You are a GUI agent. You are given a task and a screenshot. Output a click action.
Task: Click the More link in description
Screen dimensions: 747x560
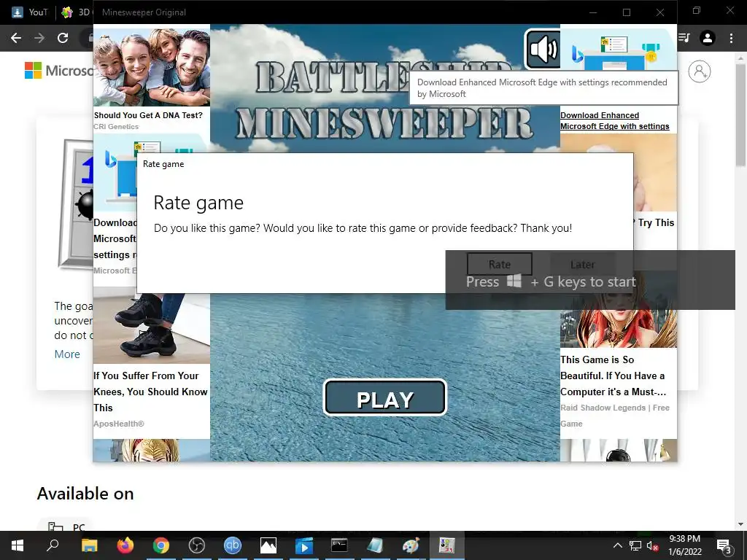click(67, 354)
